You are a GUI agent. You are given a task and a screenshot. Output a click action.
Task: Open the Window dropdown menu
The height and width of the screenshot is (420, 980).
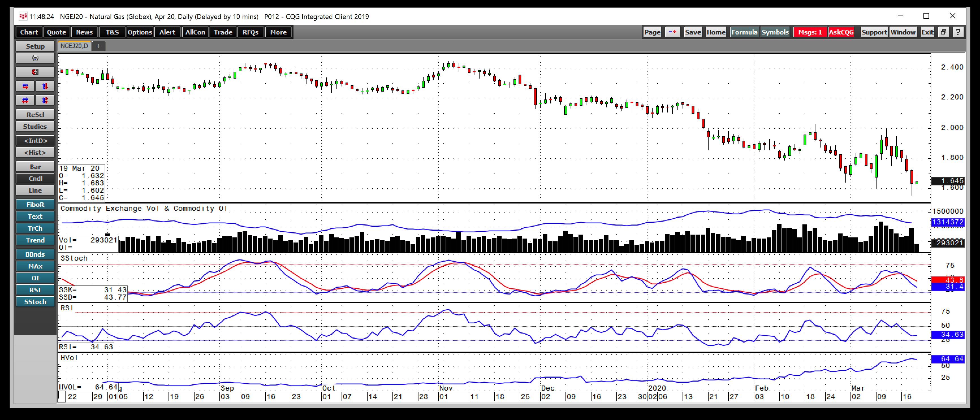(x=903, y=32)
